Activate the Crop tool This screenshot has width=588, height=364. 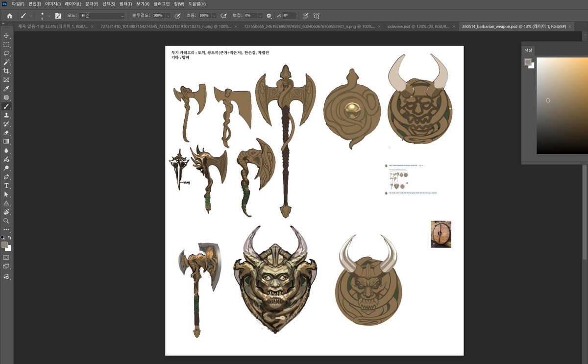(x=6, y=71)
